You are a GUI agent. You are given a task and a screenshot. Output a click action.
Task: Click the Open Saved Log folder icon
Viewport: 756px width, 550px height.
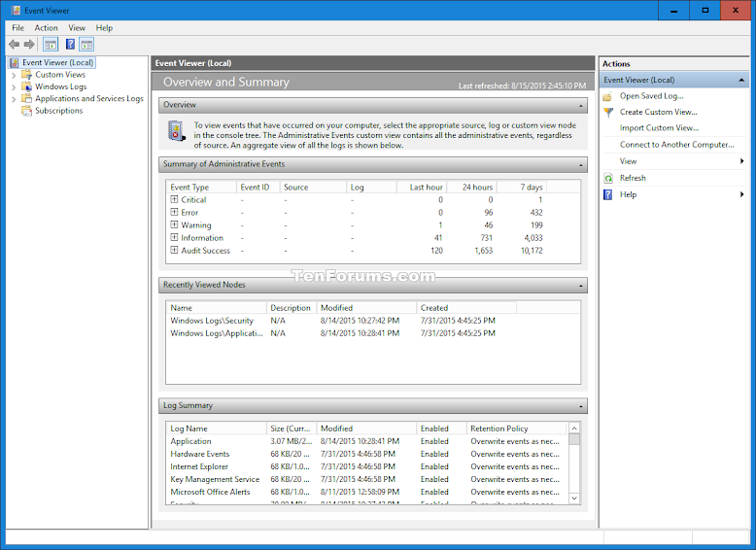click(608, 96)
